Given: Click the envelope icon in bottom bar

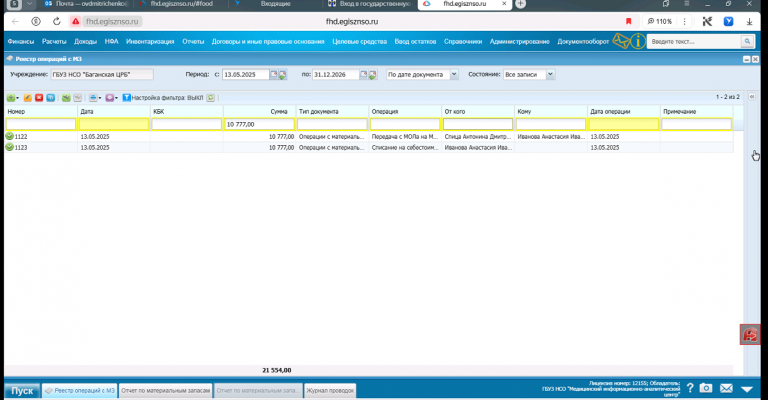Looking at the screenshot, I should [726, 388].
